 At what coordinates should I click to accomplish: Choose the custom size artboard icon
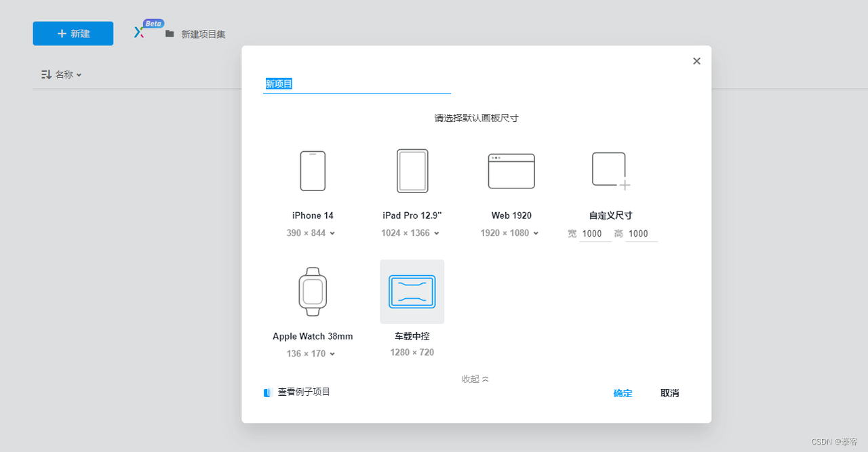(611, 171)
